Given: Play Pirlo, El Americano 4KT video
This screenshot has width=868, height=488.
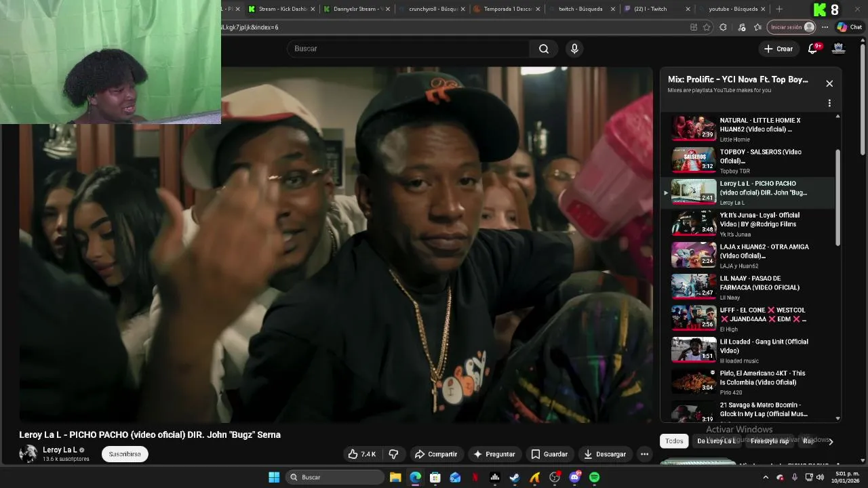Looking at the screenshot, I should click(749, 382).
